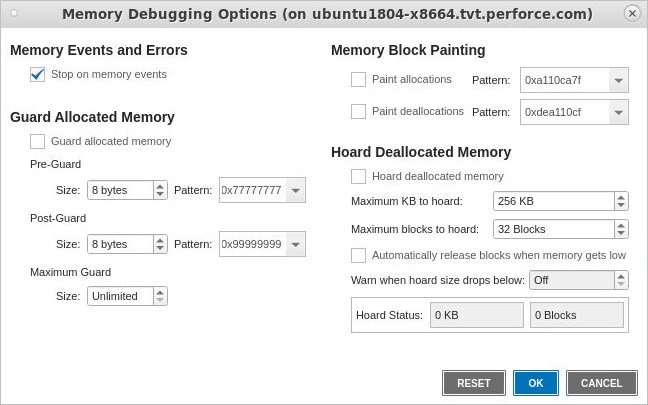Click Maximum Guard size spinner arrows
Screen dimensions: 648x405
pos(160,296)
